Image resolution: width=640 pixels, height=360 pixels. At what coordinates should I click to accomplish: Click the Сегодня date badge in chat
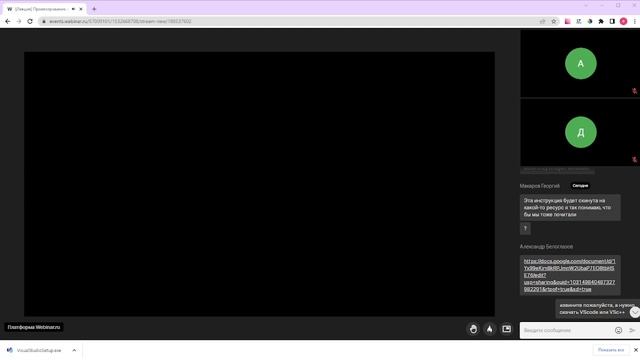580,185
